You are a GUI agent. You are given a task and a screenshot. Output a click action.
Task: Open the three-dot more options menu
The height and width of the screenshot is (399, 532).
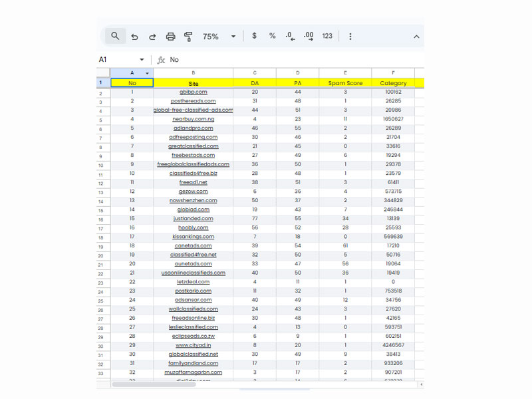[350, 37]
